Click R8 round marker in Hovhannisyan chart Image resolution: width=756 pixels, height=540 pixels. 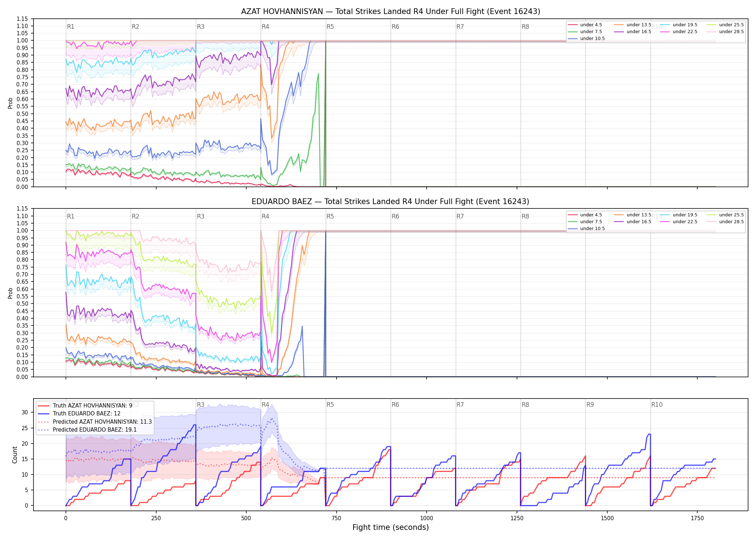point(525,27)
